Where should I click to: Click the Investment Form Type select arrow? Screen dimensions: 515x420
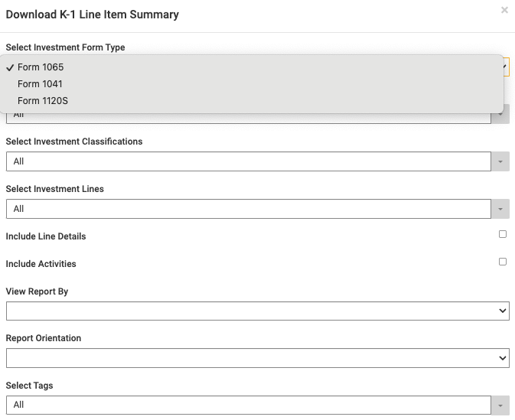coord(506,67)
